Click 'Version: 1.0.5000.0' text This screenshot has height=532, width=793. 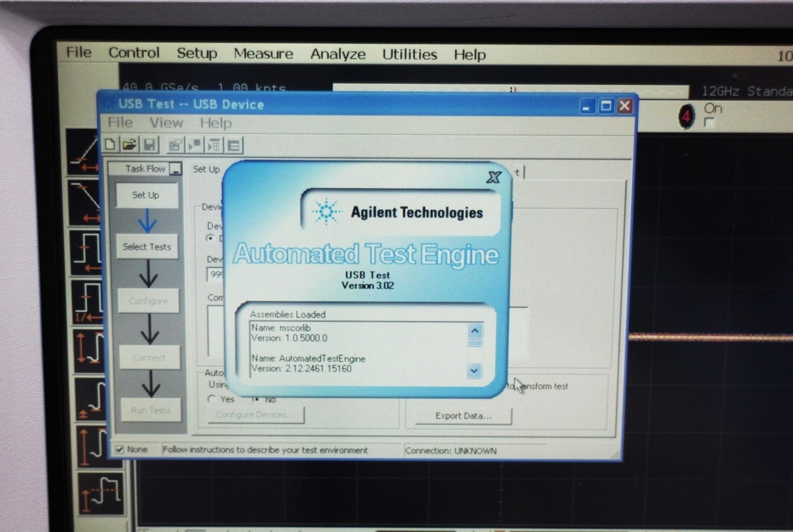(x=289, y=338)
